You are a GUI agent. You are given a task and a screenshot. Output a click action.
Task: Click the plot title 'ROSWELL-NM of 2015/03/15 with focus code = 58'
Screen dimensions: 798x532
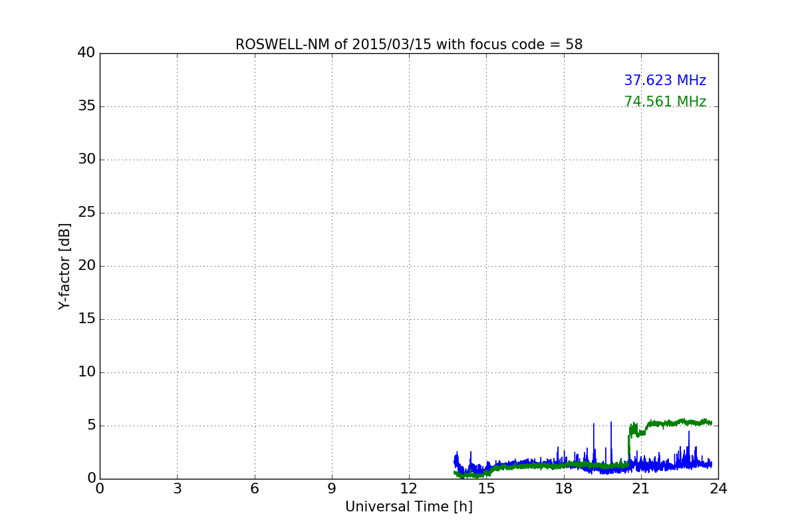pos(409,45)
